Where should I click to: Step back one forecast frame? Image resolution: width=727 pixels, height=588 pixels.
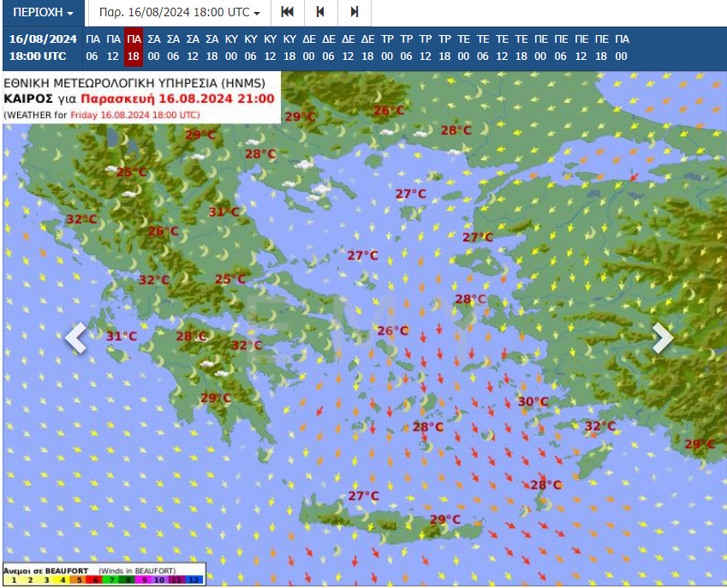click(x=320, y=13)
